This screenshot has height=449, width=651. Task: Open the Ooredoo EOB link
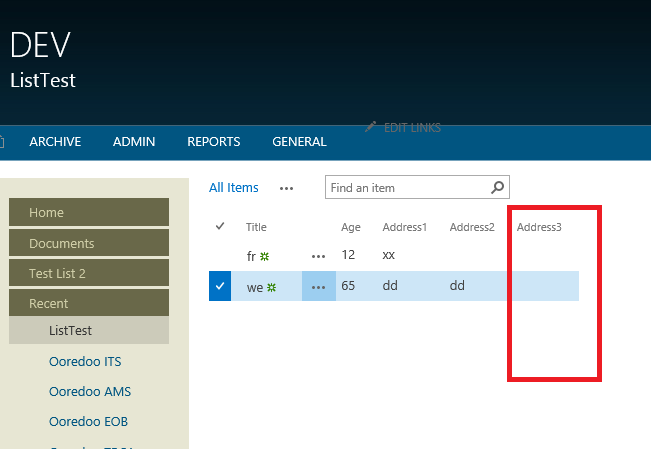click(88, 421)
